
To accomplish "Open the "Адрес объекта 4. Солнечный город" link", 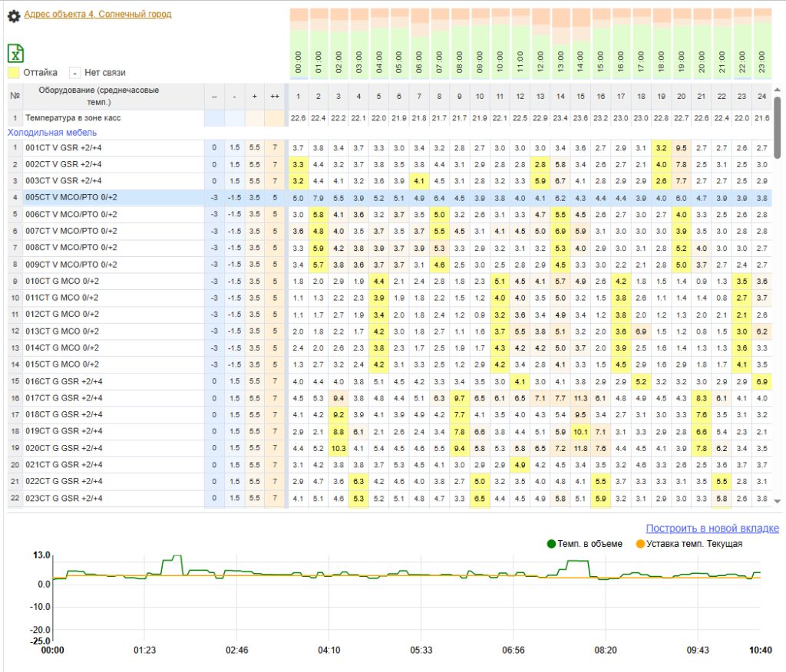I will tap(97, 14).
